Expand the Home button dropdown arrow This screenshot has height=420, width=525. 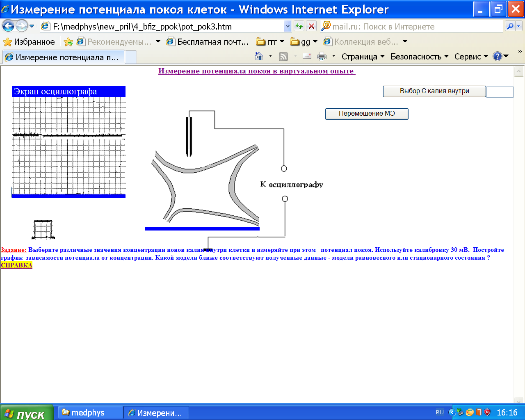[270, 56]
